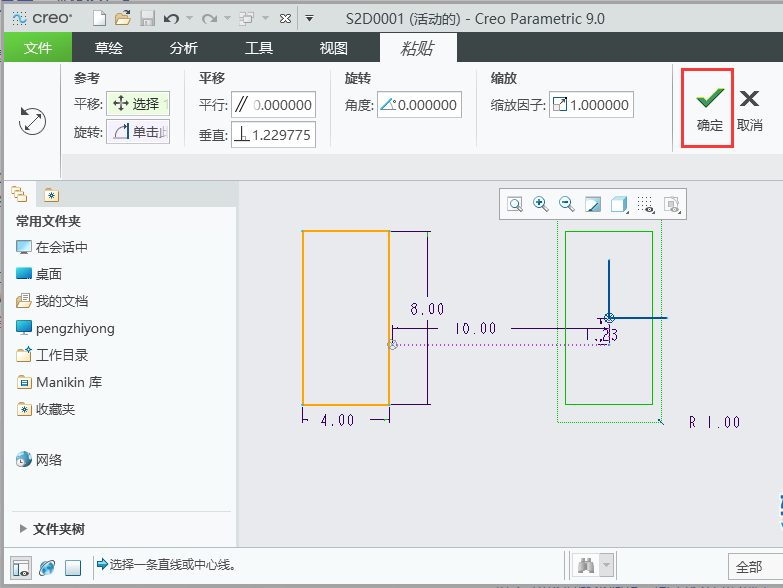This screenshot has height=588, width=783.
Task: Click the Repaint icon in graphics toolbar
Action: pyautogui.click(x=593, y=204)
